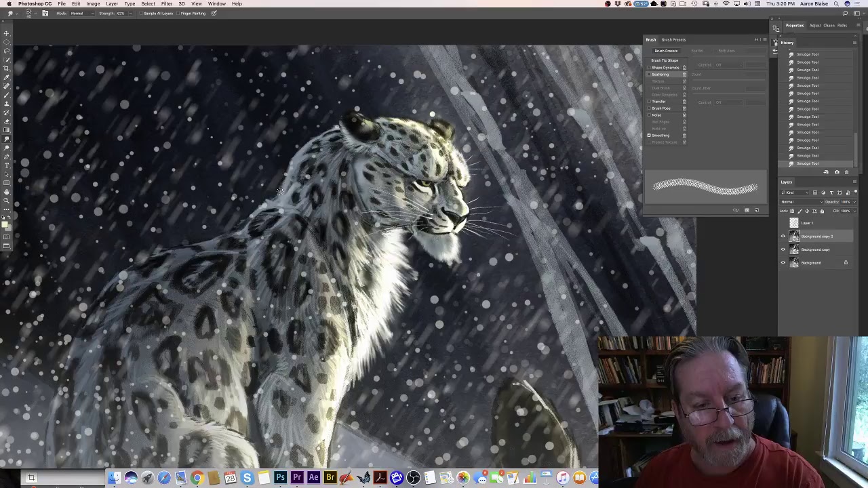The image size is (868, 488).
Task: Open the Layer menu
Action: (x=112, y=4)
